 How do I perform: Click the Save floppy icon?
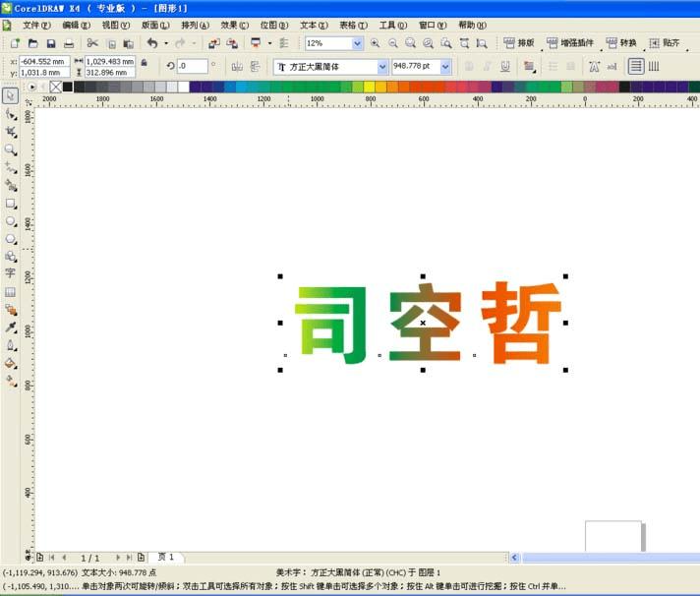(51, 43)
